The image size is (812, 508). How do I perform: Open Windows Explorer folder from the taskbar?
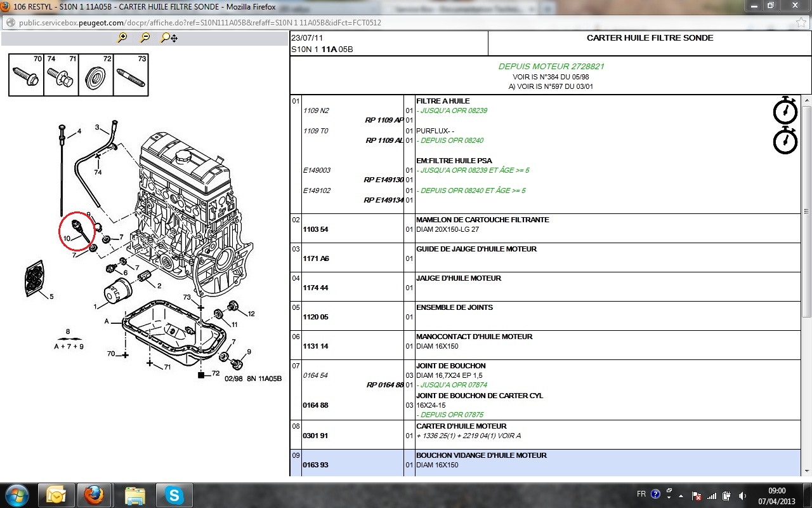[135, 495]
